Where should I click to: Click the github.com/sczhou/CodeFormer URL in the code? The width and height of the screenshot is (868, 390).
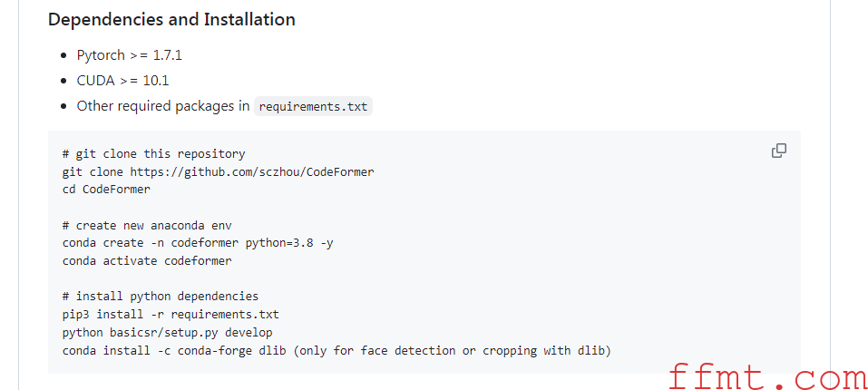point(252,172)
